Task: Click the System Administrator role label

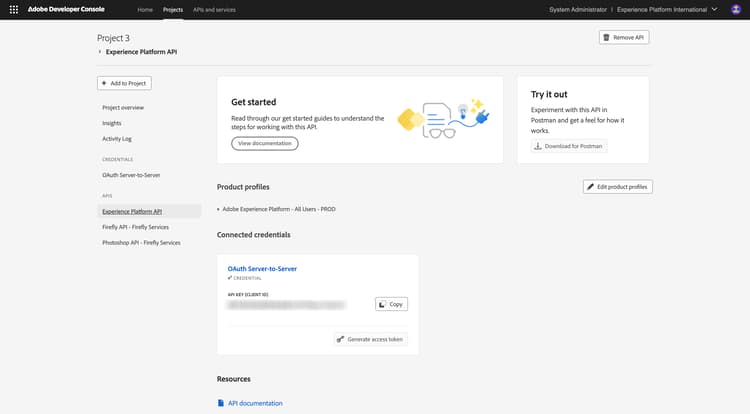Action: (x=578, y=10)
